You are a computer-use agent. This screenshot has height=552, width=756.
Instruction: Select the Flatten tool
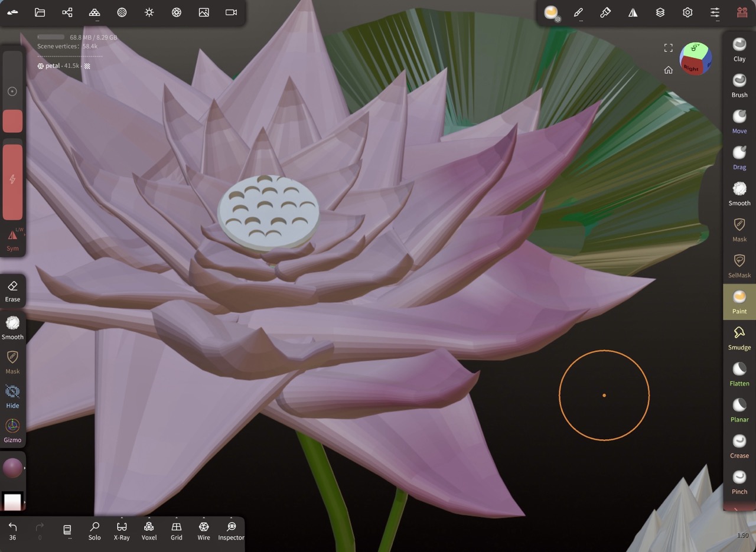[739, 374]
